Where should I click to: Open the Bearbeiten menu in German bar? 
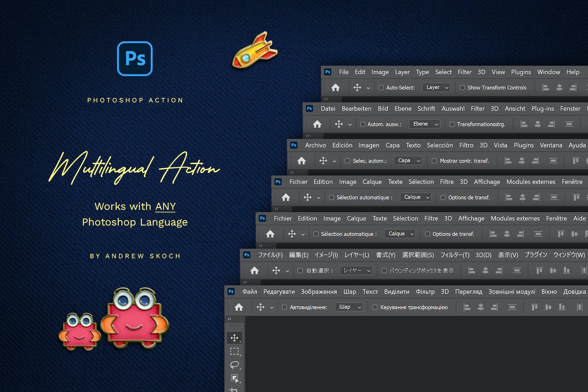tap(356, 109)
